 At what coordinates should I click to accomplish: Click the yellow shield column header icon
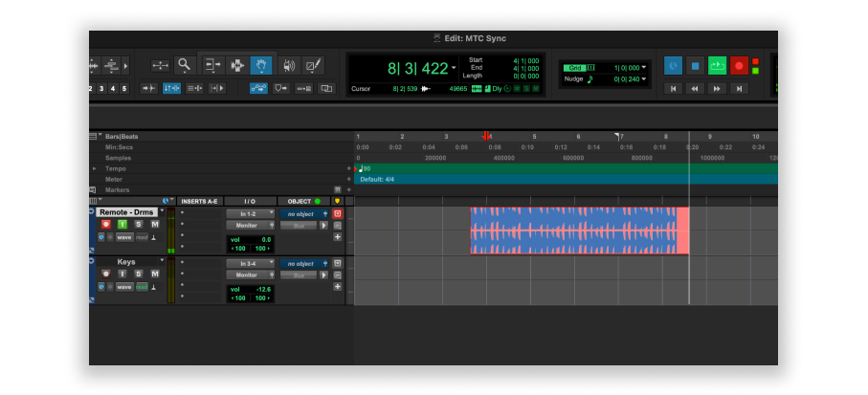[337, 202]
